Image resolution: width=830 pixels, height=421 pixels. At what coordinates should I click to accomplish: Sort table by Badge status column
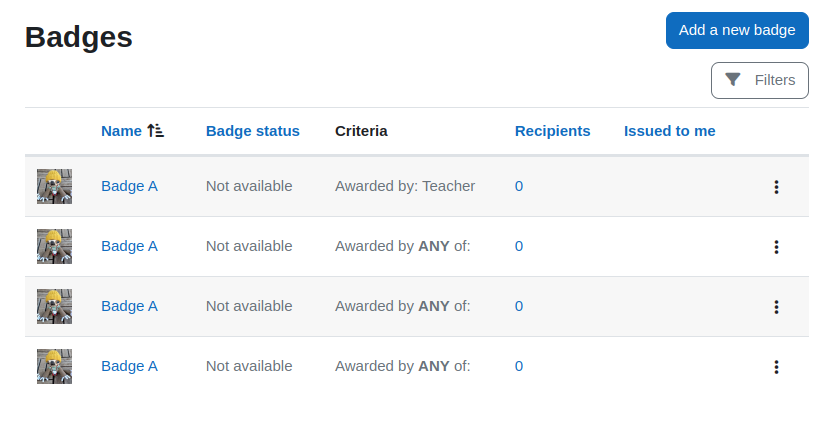(252, 131)
